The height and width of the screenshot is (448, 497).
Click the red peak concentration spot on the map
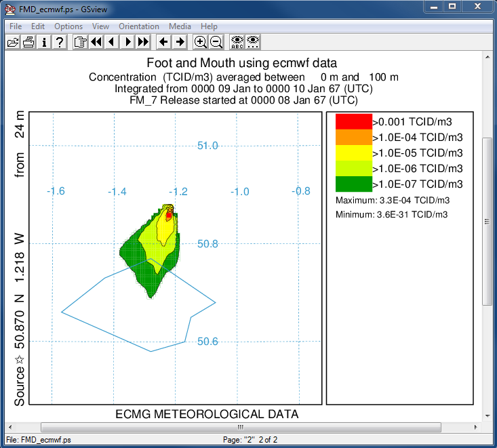169,216
